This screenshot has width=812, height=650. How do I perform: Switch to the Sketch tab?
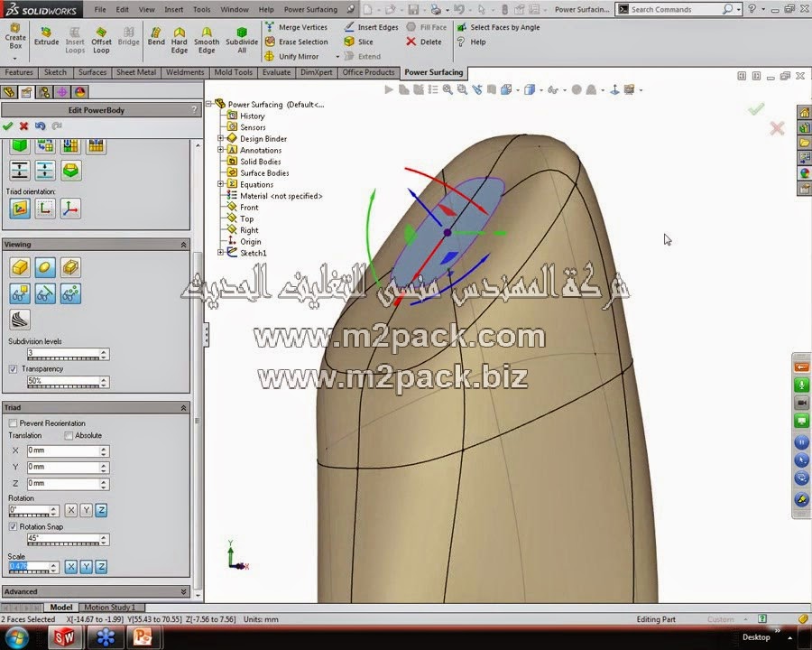pos(55,72)
